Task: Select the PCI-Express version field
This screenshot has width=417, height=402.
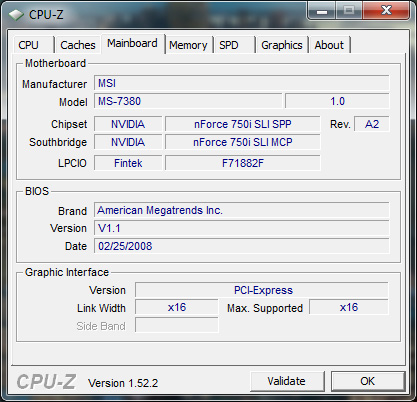Action: [262, 290]
